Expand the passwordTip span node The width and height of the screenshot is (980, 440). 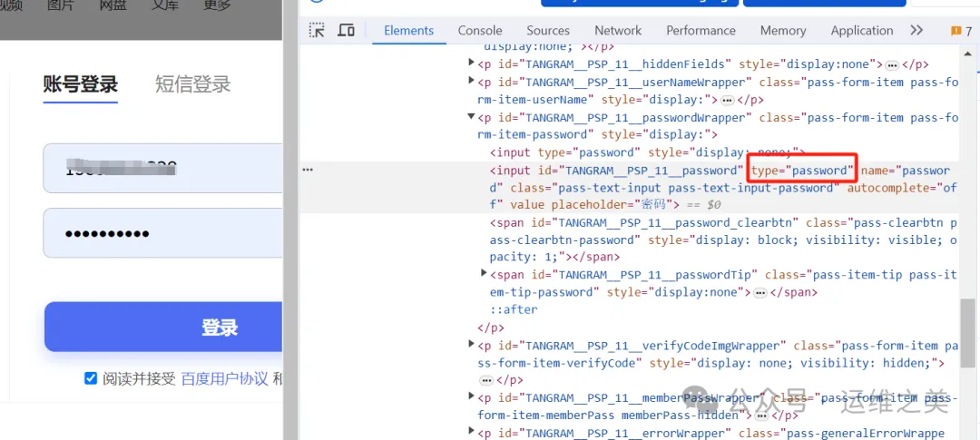(x=484, y=274)
